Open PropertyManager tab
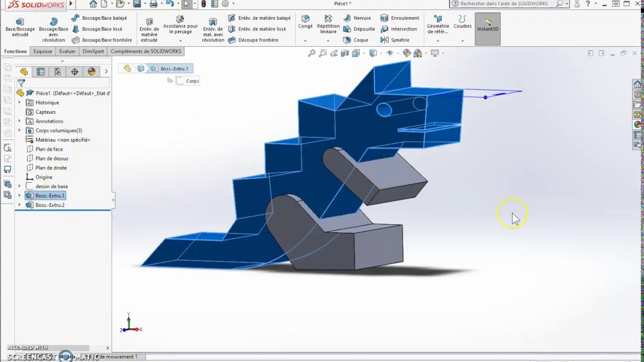644x362 pixels. [41, 72]
